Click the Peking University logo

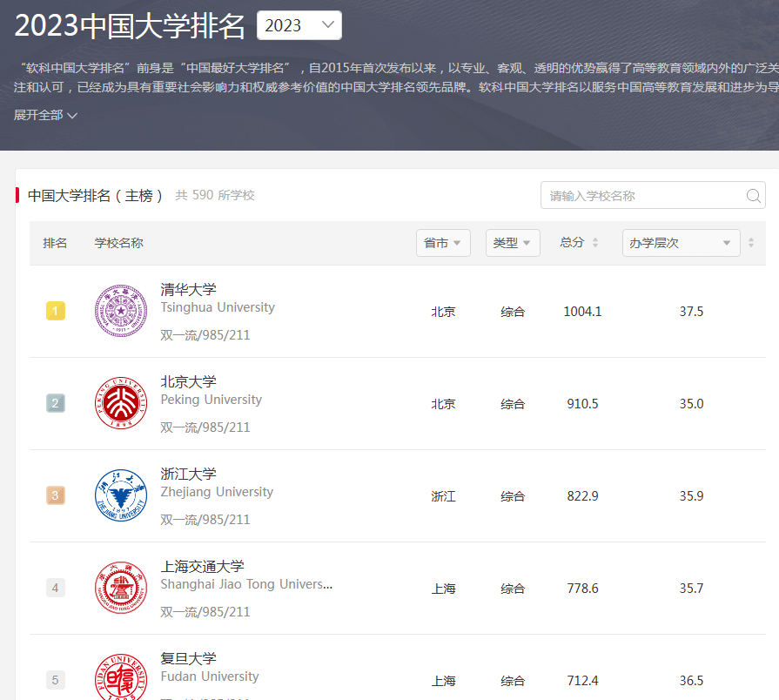point(121,403)
